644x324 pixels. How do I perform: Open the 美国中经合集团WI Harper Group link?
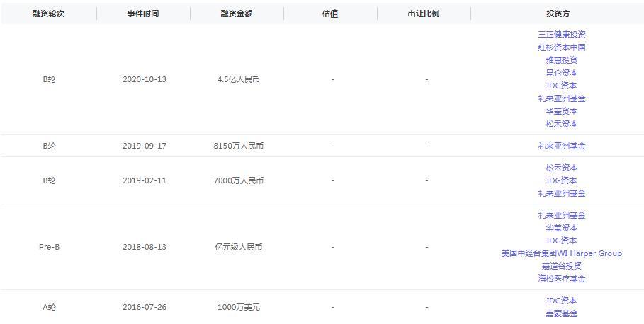(561, 253)
